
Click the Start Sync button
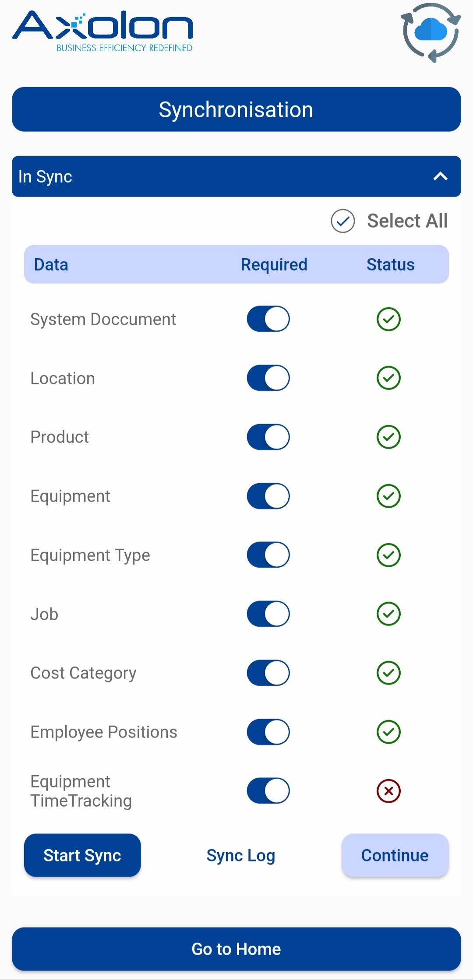(x=82, y=855)
